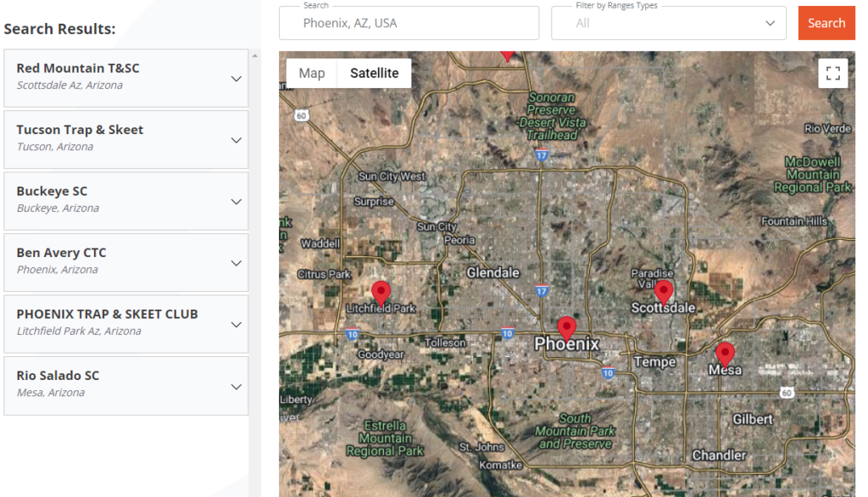
Task: Expand Ben Avery CTC result chevron
Action: (x=236, y=263)
